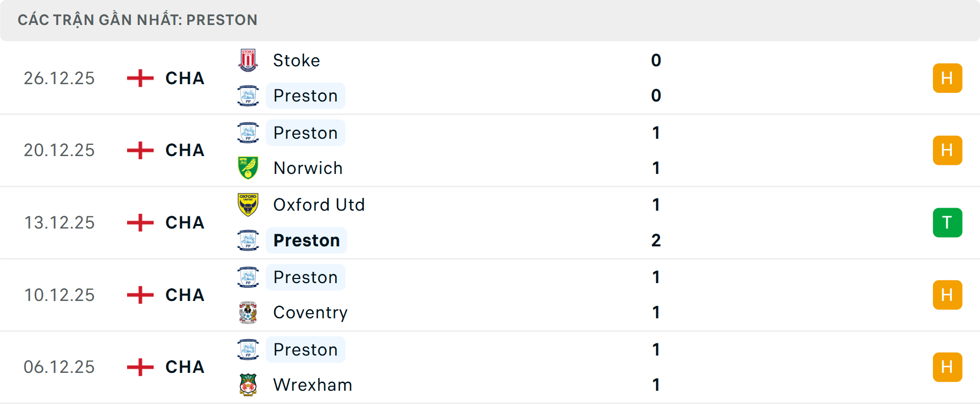Click the Stoke City club crest
This screenshot has height=404, width=980.
point(248,60)
